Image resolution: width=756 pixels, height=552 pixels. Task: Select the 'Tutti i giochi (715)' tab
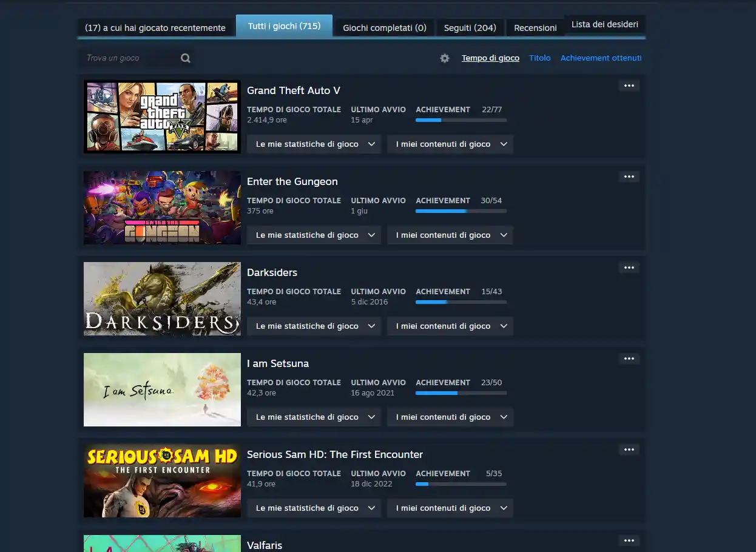point(284,26)
